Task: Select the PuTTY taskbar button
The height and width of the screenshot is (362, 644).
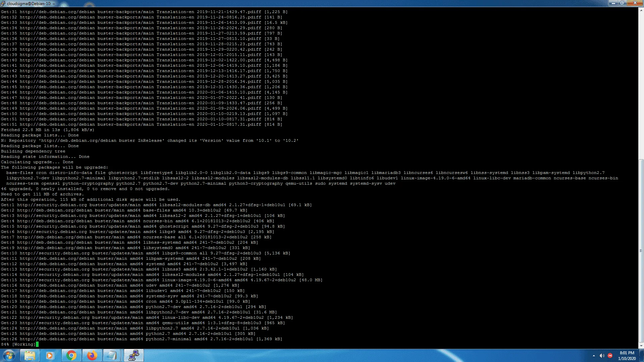Action: point(134,355)
